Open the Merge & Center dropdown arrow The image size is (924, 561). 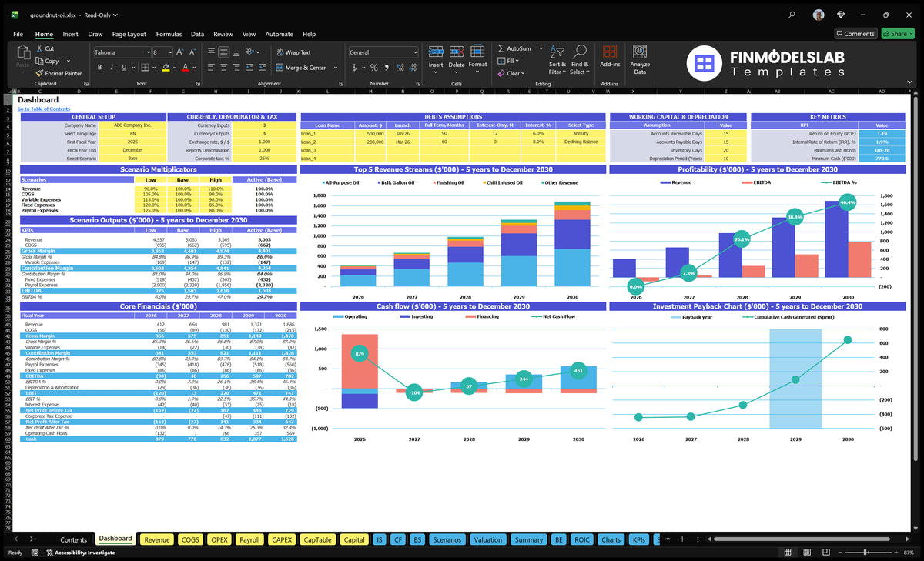tap(334, 68)
